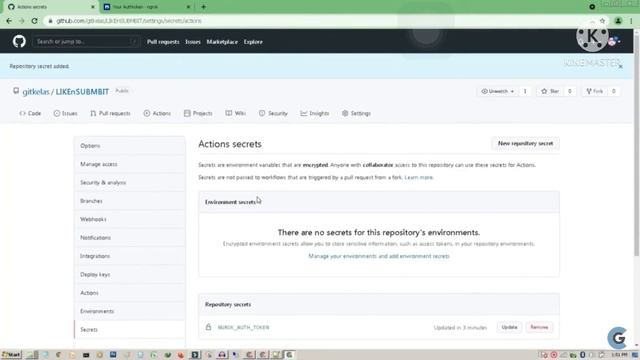Select Actions in settings sidebar
Viewport: 640px width, 360px height.
tap(130, 293)
